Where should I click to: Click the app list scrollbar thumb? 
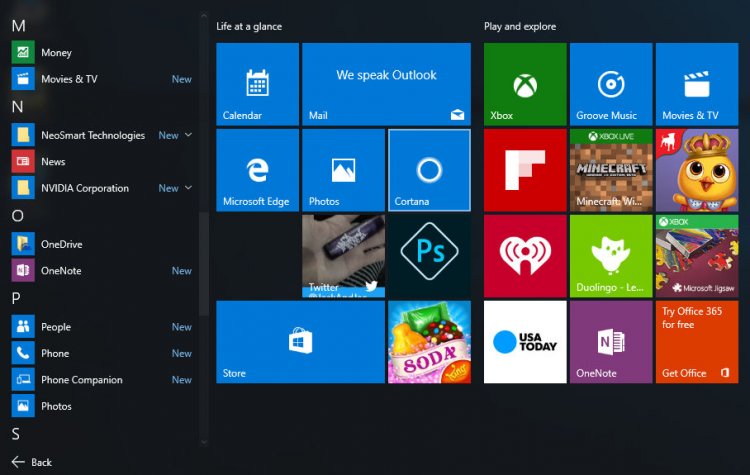(204, 264)
